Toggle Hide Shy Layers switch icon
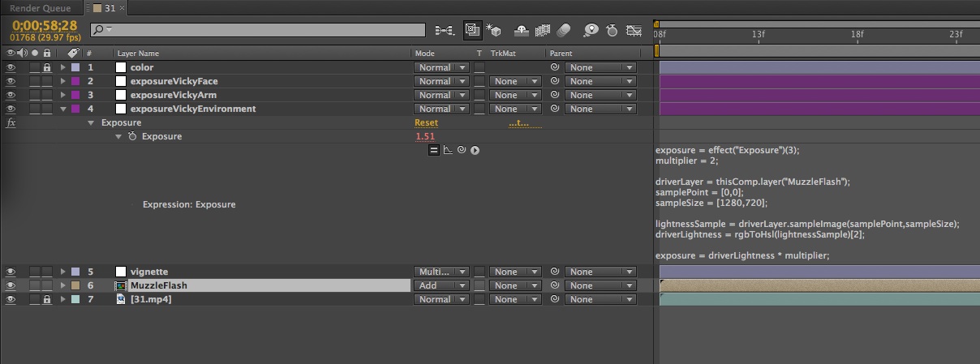This screenshot has height=364, width=980. 522,30
